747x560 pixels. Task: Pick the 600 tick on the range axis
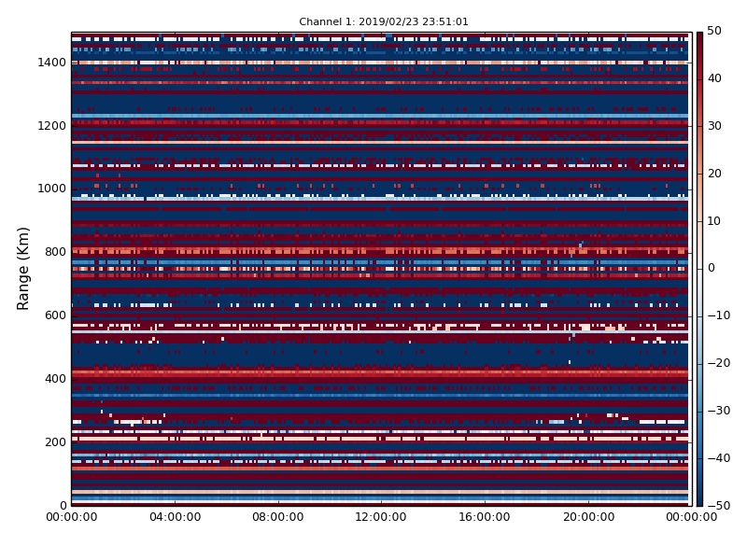coord(55,315)
